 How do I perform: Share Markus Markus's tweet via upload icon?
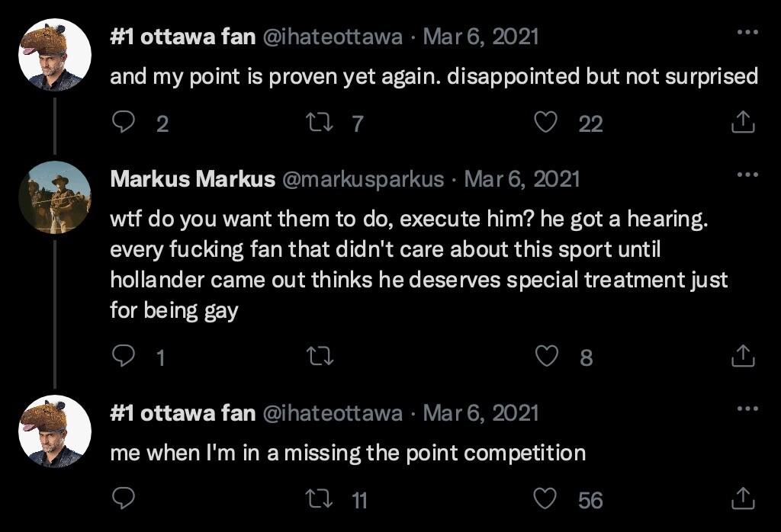tap(744, 356)
